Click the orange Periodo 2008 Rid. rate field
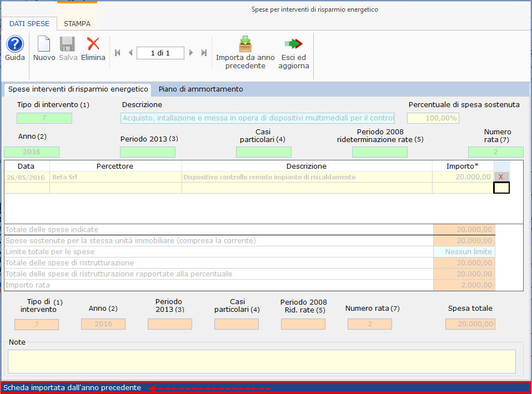 (x=303, y=324)
